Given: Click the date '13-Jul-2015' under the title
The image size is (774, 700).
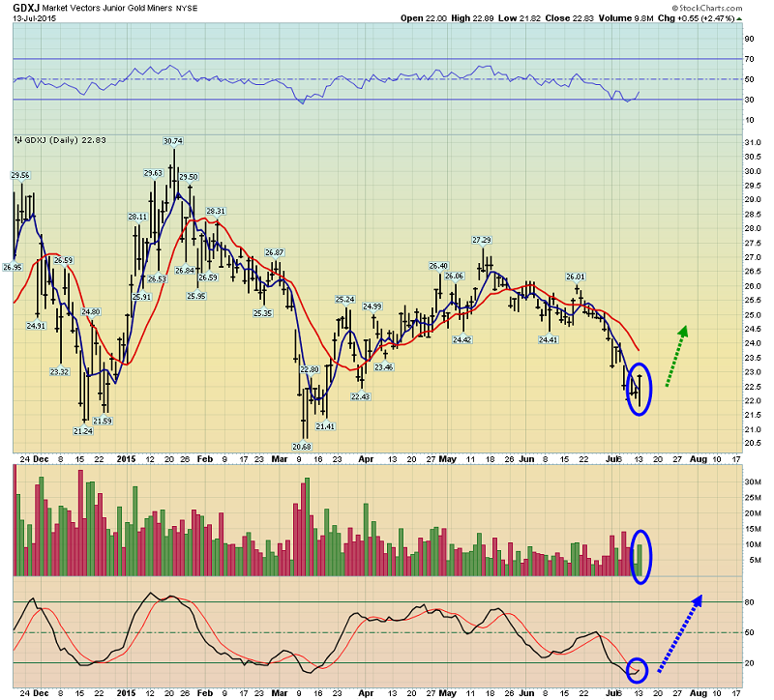Looking at the screenshot, I should [34, 18].
